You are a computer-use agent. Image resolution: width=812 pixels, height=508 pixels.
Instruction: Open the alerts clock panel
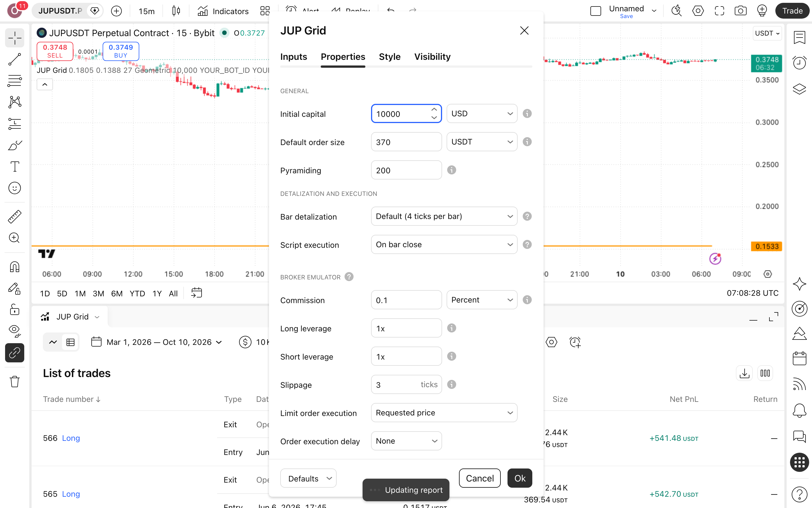[x=800, y=63]
